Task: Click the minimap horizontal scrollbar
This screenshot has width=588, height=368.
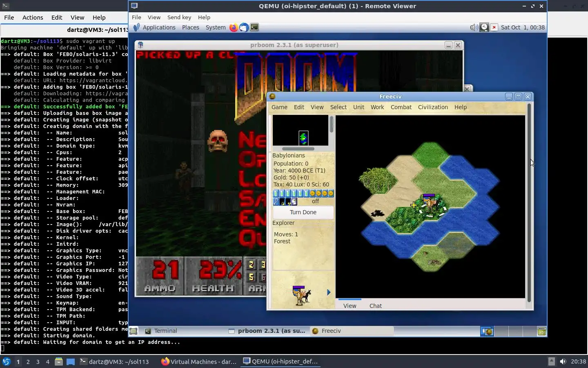Action: pyautogui.click(x=298, y=149)
